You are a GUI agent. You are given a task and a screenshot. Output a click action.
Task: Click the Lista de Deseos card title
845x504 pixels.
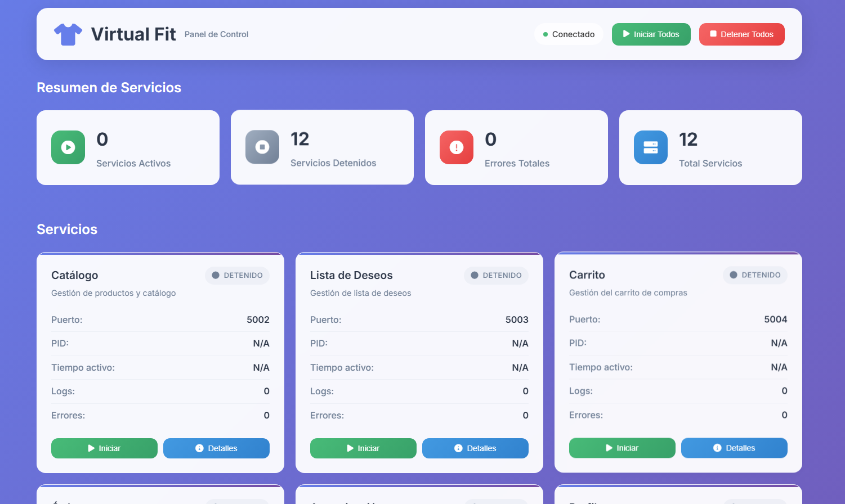(x=351, y=275)
